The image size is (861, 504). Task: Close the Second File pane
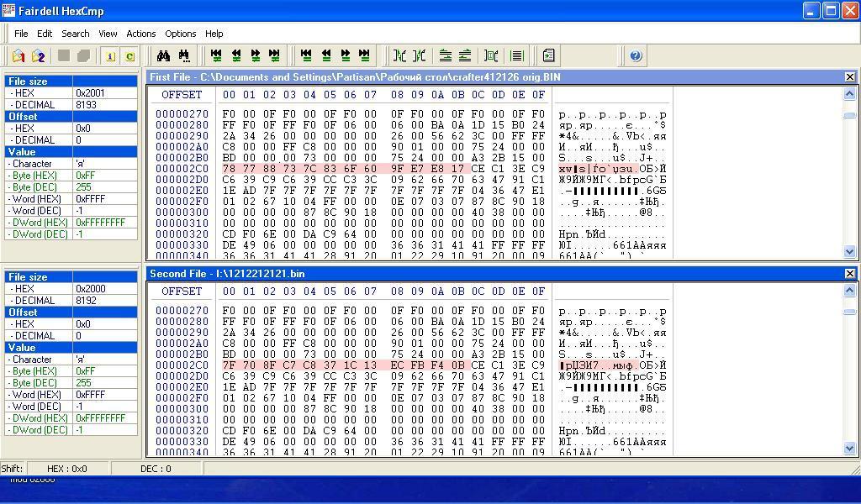pyautogui.click(x=849, y=273)
